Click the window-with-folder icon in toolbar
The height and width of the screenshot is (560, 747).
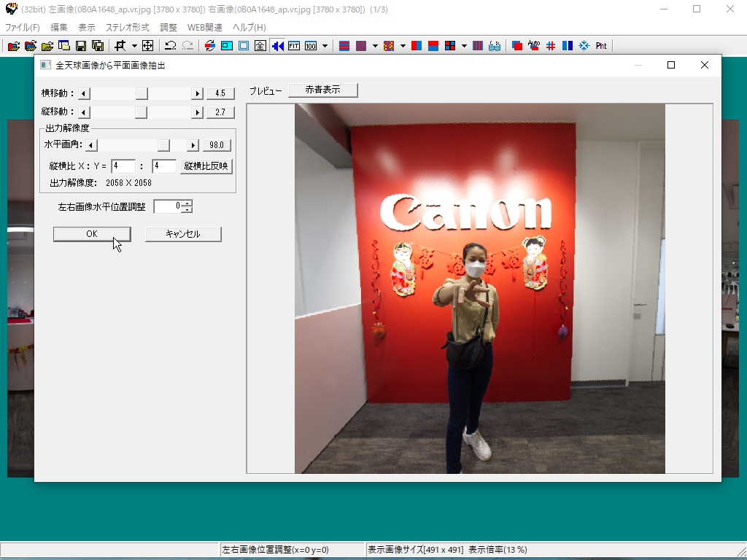click(64, 46)
